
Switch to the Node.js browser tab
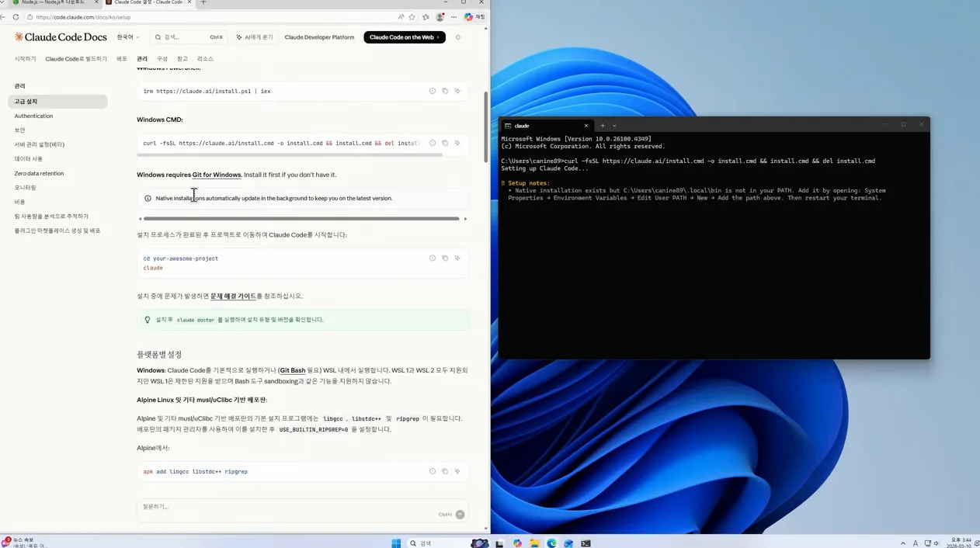pyautogui.click(x=53, y=2)
